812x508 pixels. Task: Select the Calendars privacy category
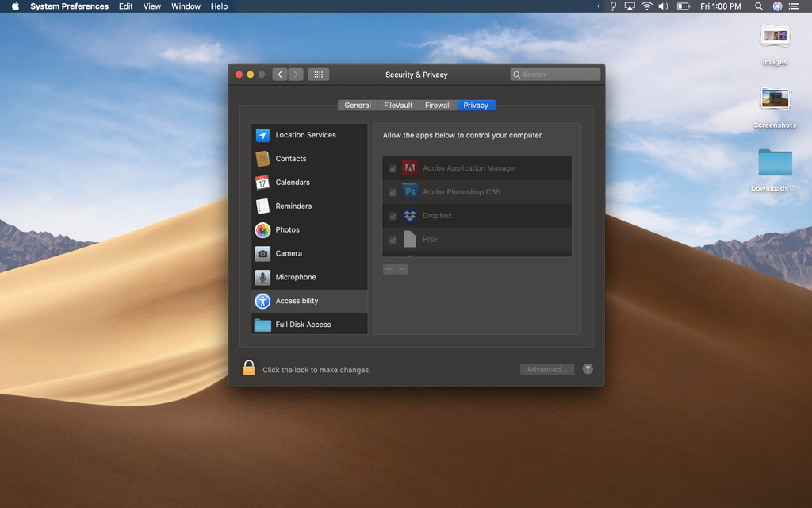[293, 183]
